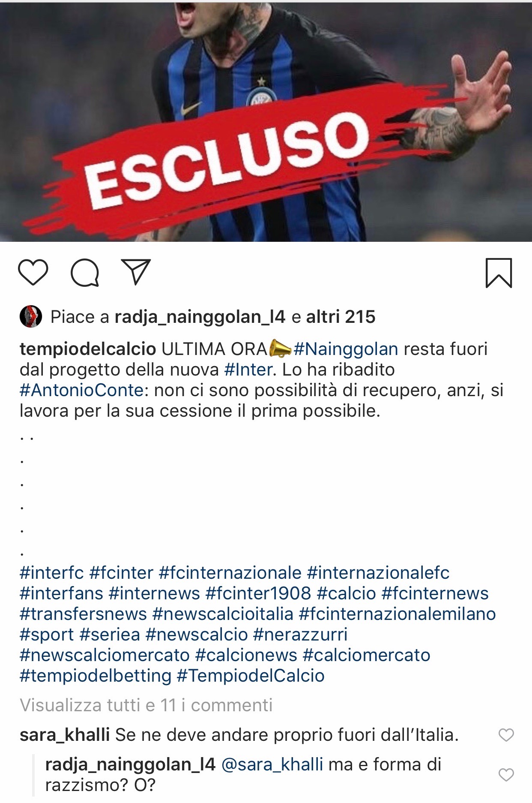532x803 pixels.
Task: Like radja_nainggolan_l4's reply with the heart
Action: point(506,774)
